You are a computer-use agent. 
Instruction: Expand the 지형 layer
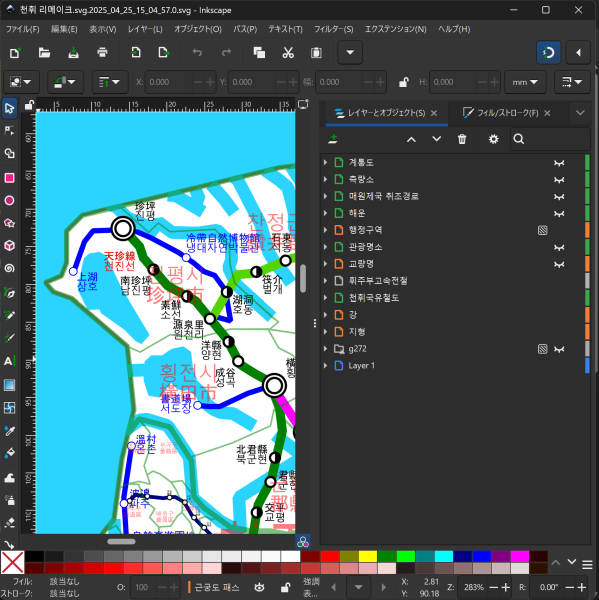click(325, 332)
